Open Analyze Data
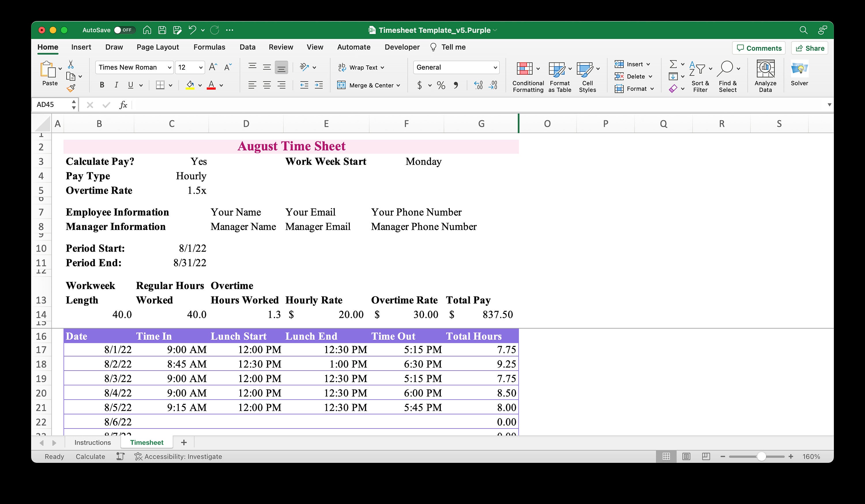The image size is (865, 504). (766, 76)
